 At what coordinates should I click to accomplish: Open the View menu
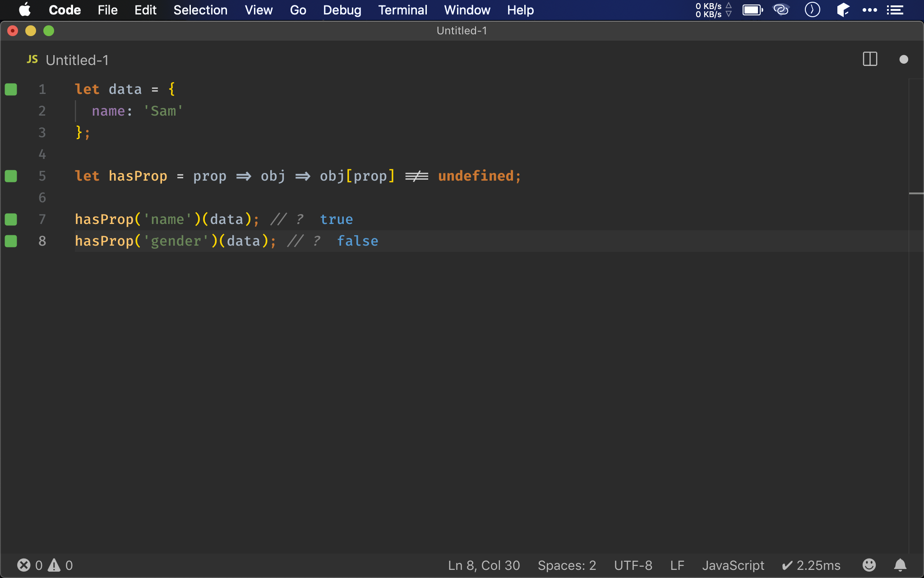click(x=259, y=10)
